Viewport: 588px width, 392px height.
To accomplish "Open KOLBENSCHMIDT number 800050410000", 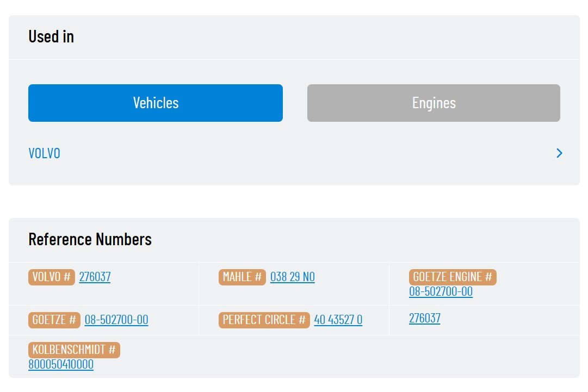I will pyautogui.click(x=61, y=364).
